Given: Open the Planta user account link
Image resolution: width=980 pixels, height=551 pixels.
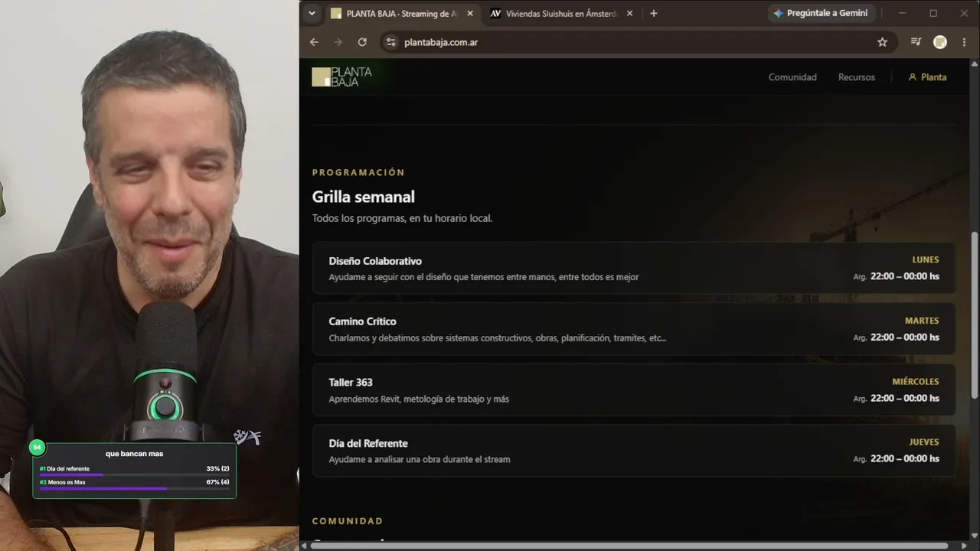Looking at the screenshot, I should 927,77.
